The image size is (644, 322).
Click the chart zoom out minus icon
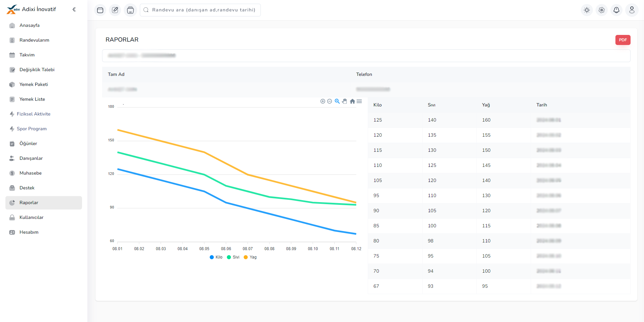(x=330, y=101)
